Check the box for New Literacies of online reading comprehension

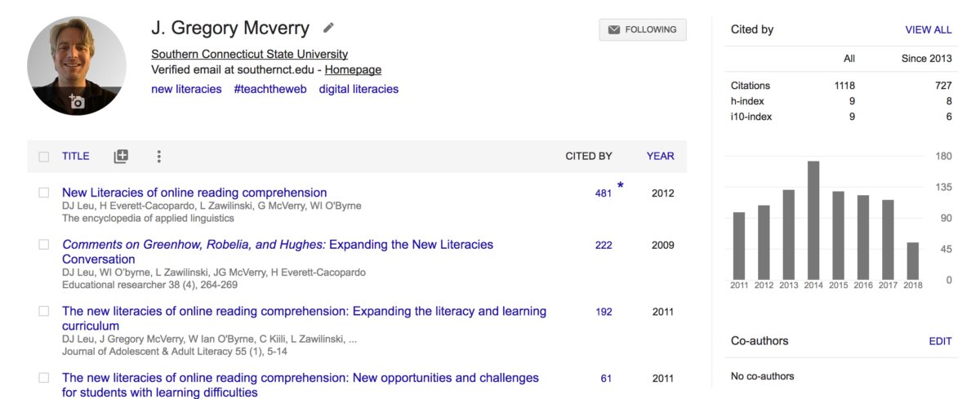click(44, 193)
